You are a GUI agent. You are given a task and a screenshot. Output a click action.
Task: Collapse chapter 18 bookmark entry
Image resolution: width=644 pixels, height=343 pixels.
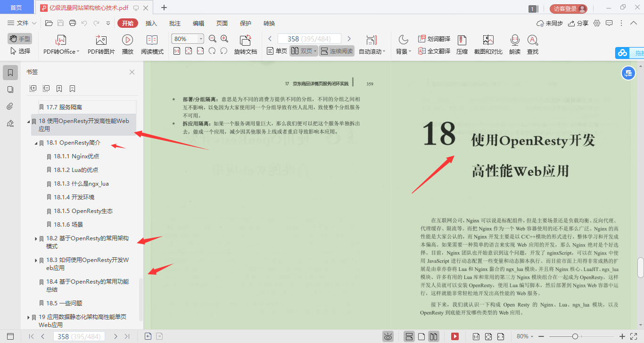[x=29, y=121]
